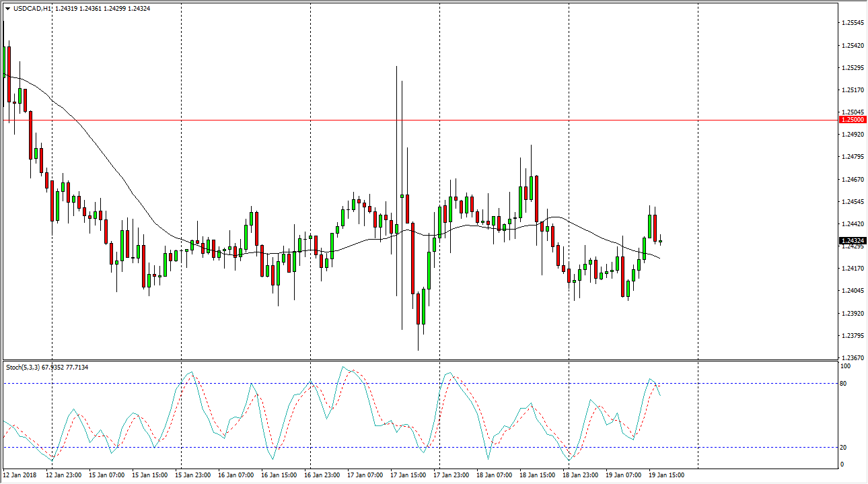Viewport: 868px width, 484px height.
Task: Click the red 1.25000 price level tag
Action: [x=853, y=120]
